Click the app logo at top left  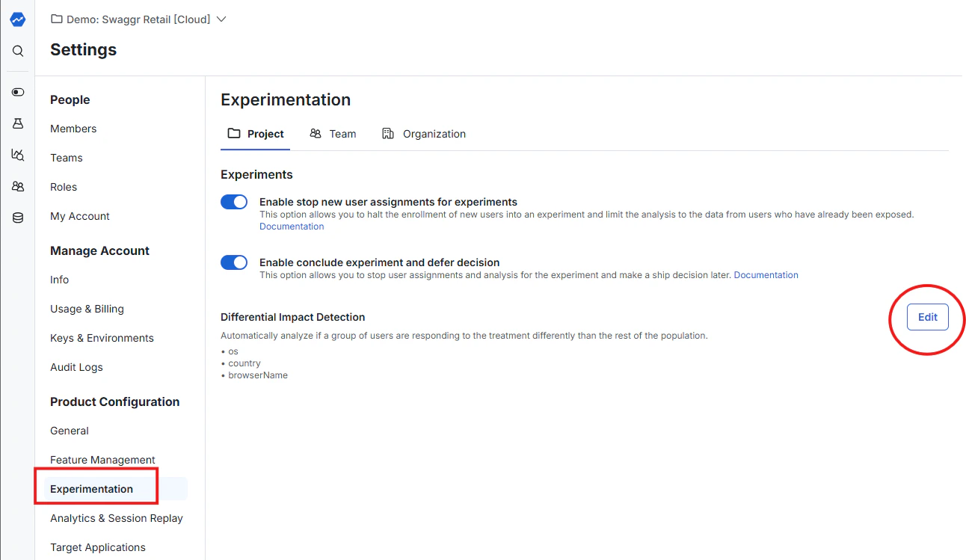tap(17, 19)
